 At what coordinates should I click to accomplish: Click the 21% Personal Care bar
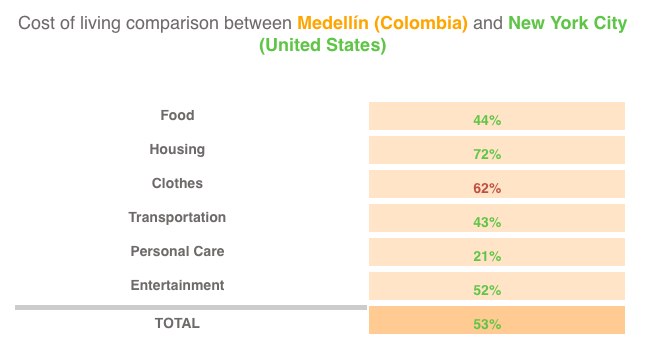[x=497, y=252]
